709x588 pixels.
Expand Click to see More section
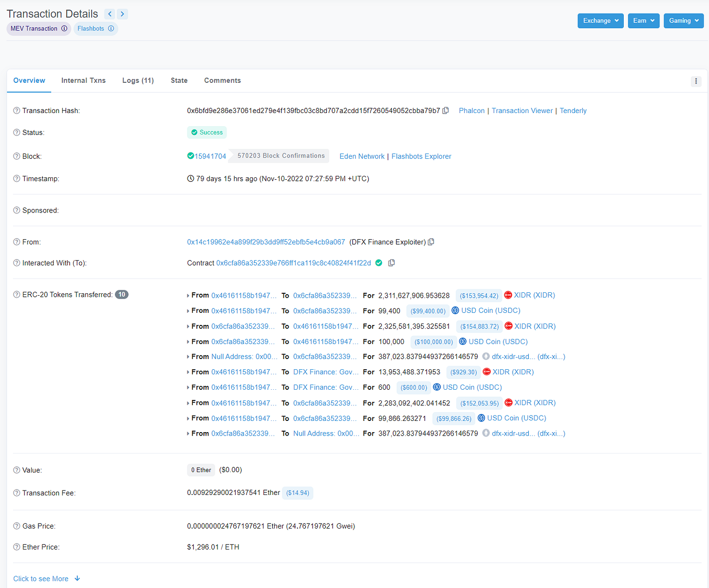[46, 579]
